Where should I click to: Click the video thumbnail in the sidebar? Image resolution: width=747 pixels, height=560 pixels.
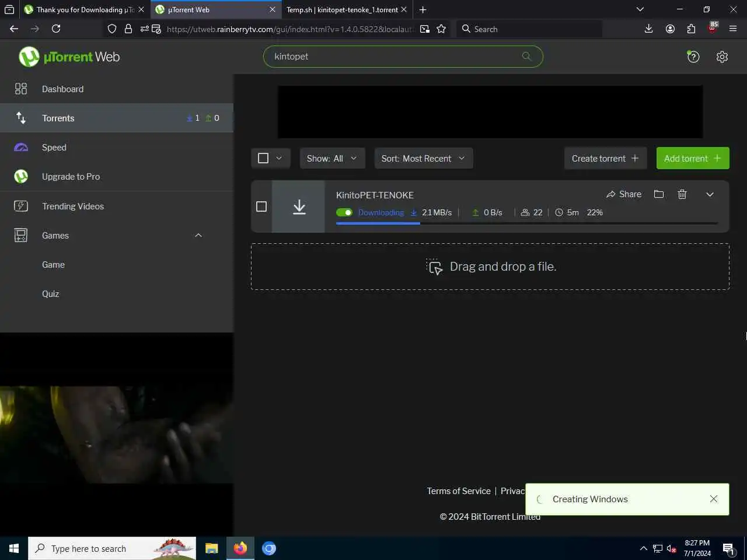[x=117, y=435]
